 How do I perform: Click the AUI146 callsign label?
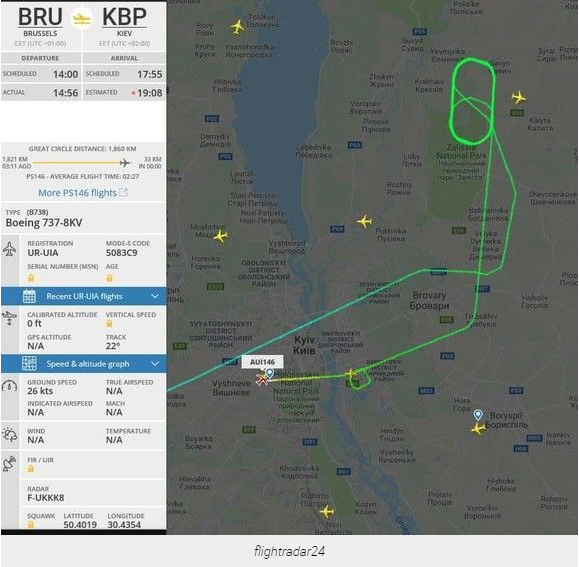262,362
